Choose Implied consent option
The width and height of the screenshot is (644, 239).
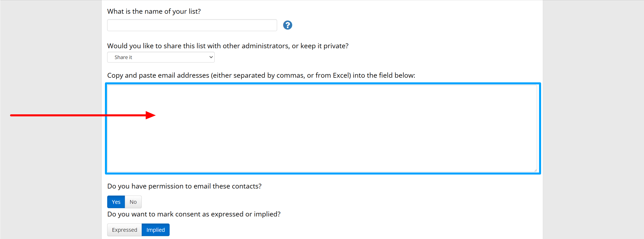click(156, 230)
